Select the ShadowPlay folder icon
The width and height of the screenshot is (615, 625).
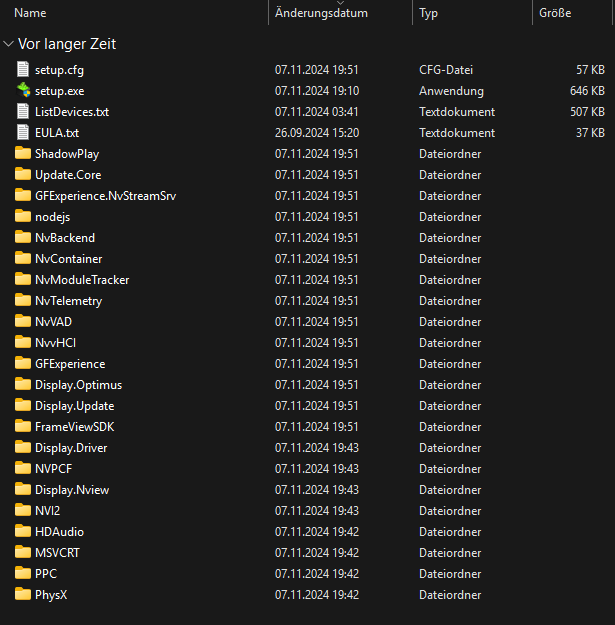tap(23, 153)
